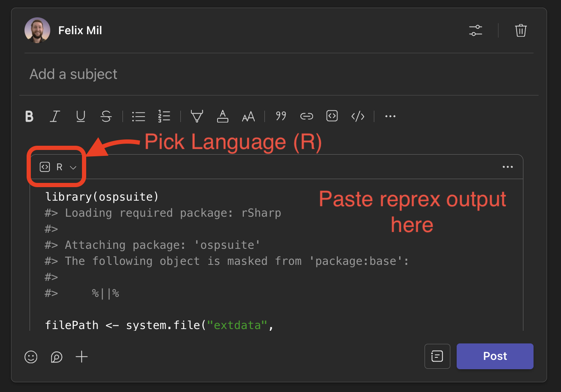Open the Loop components icon
The image size is (561, 392).
(x=57, y=357)
